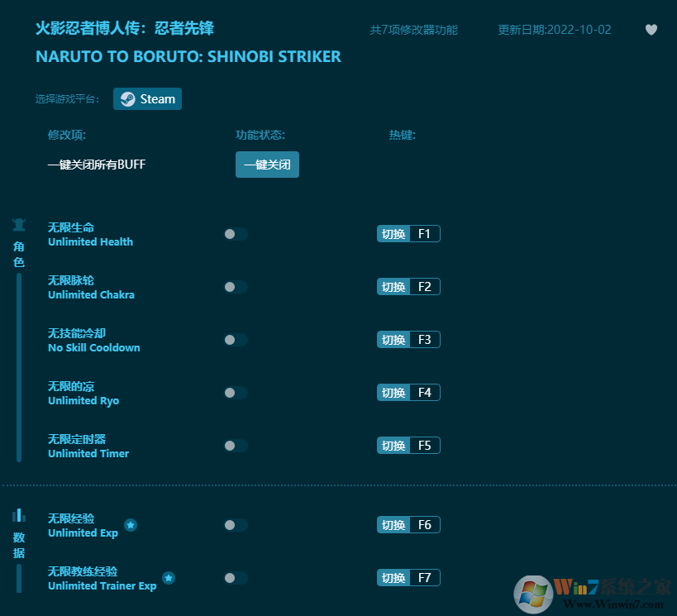Toggle Unlimited Health switch
The image size is (677, 616).
(x=236, y=234)
